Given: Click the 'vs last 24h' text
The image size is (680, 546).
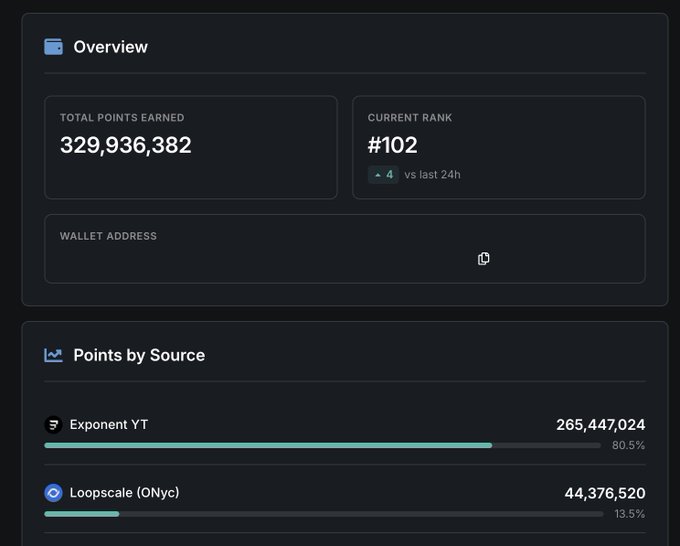Looking at the screenshot, I should point(432,175).
